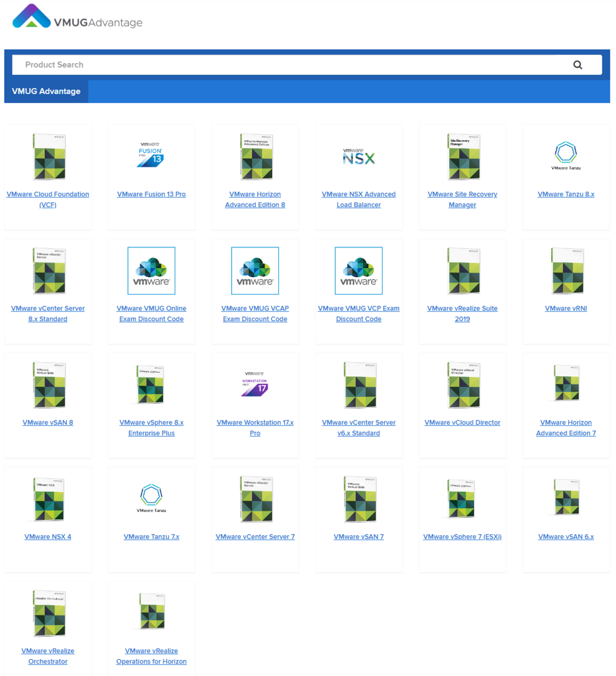
Task: Open the VMware vCloud Director link
Action: (x=463, y=422)
